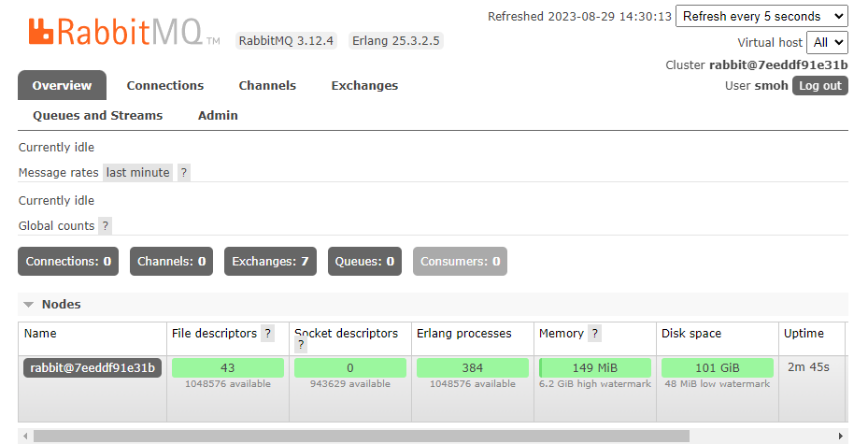Click the horizontal scrollbar thumb
The width and height of the screenshot is (868, 444).
pos(362,436)
